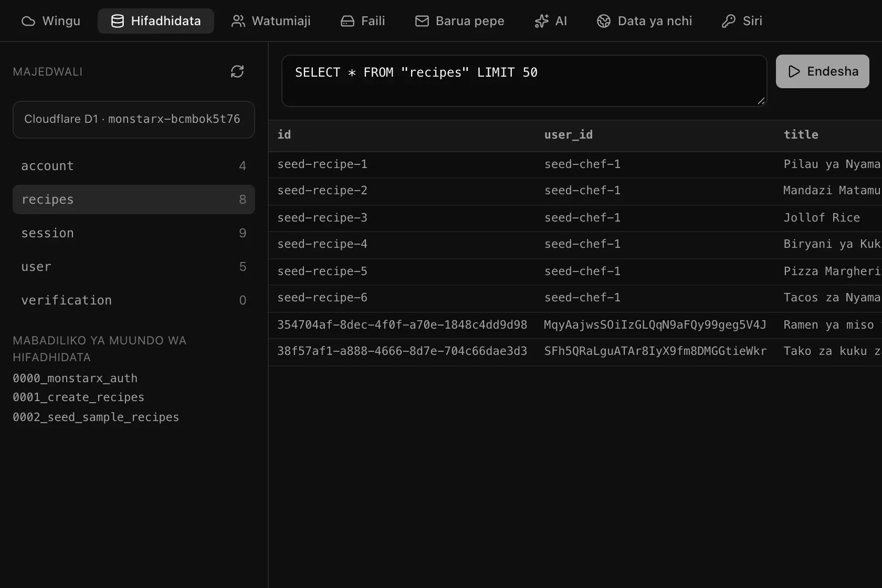Click the 38f57af1-a888 id cell

pos(402,352)
